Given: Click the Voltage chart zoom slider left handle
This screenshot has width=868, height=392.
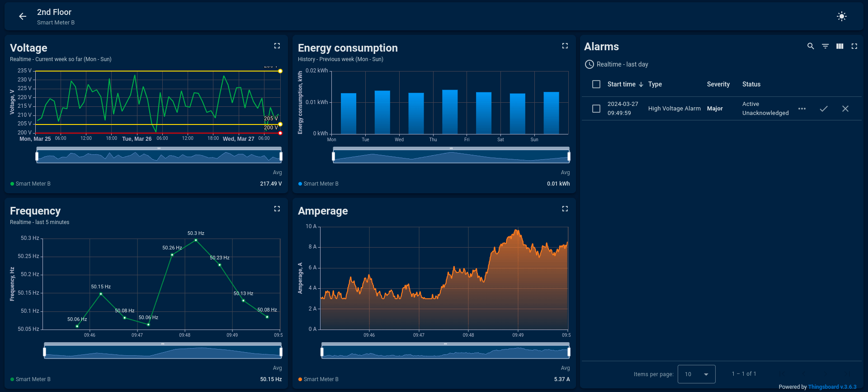Looking at the screenshot, I should click(37, 157).
